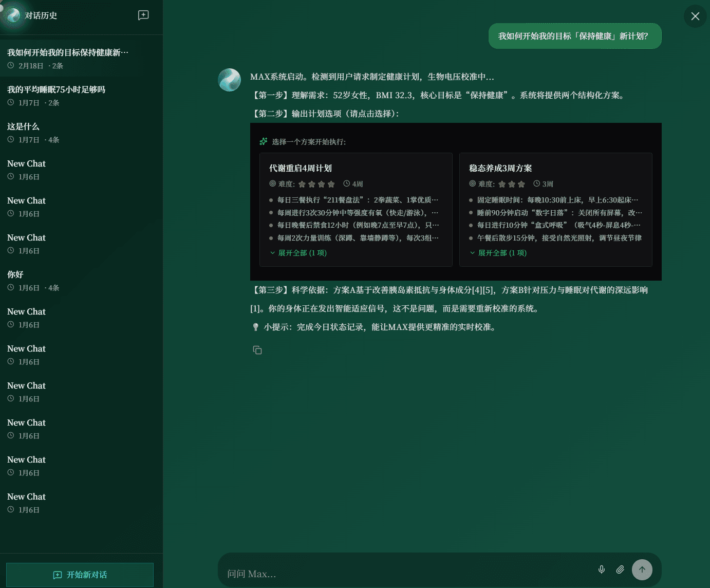Click the four-star difficulty rating
The width and height of the screenshot is (710, 588).
pyautogui.click(x=316, y=184)
